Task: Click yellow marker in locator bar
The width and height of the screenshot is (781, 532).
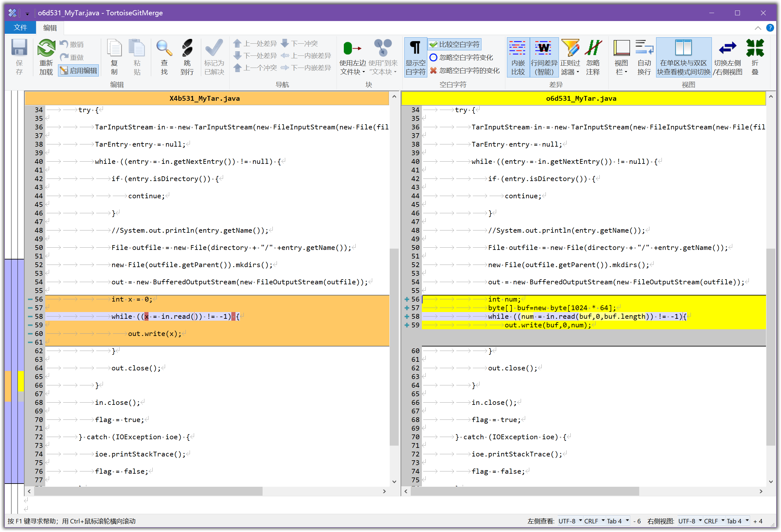Action: 21,381
